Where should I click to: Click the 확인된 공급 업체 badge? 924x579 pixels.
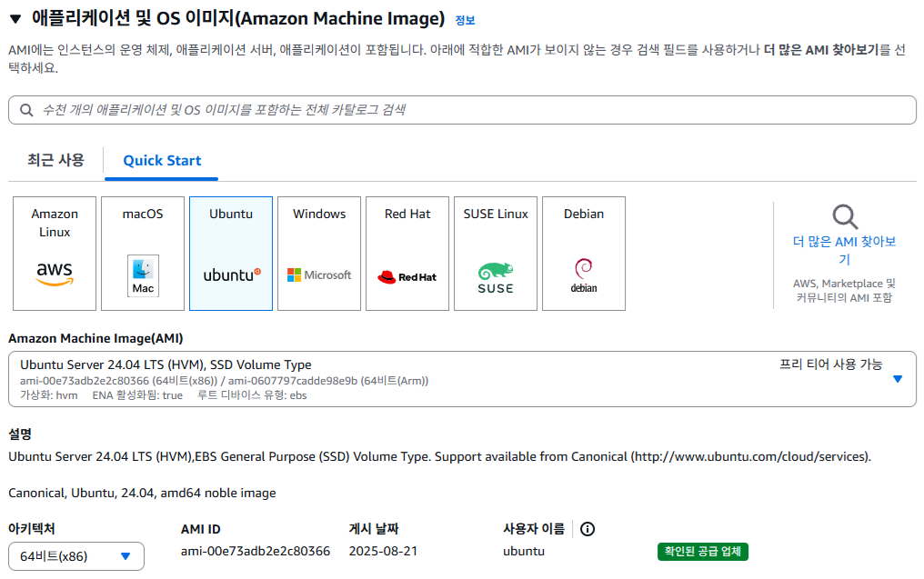click(703, 552)
